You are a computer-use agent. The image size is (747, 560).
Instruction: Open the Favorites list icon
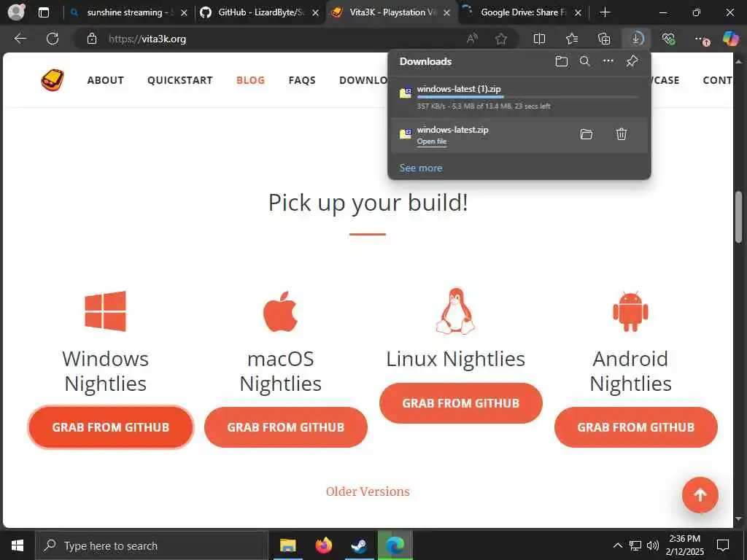[572, 39]
